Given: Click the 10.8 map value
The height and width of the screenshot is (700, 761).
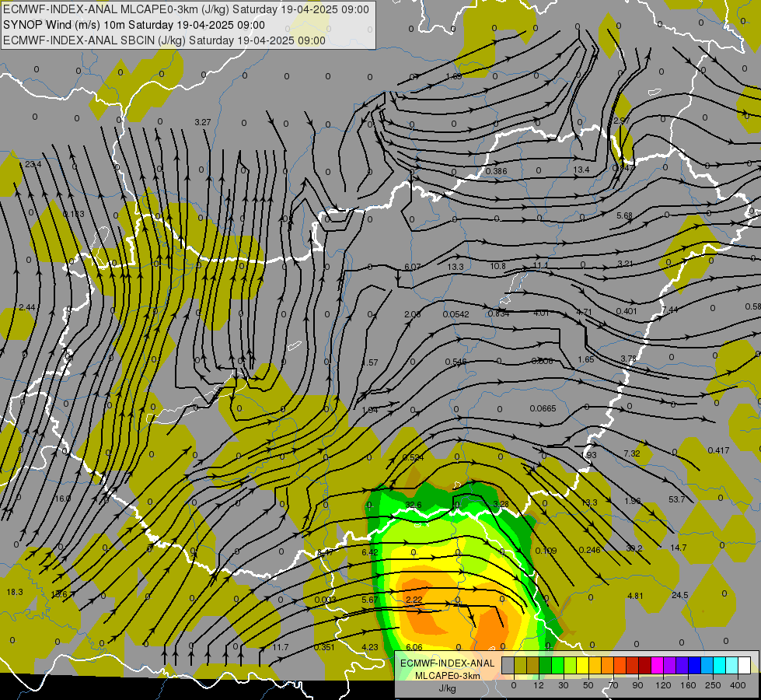Looking at the screenshot, I should (x=498, y=266).
